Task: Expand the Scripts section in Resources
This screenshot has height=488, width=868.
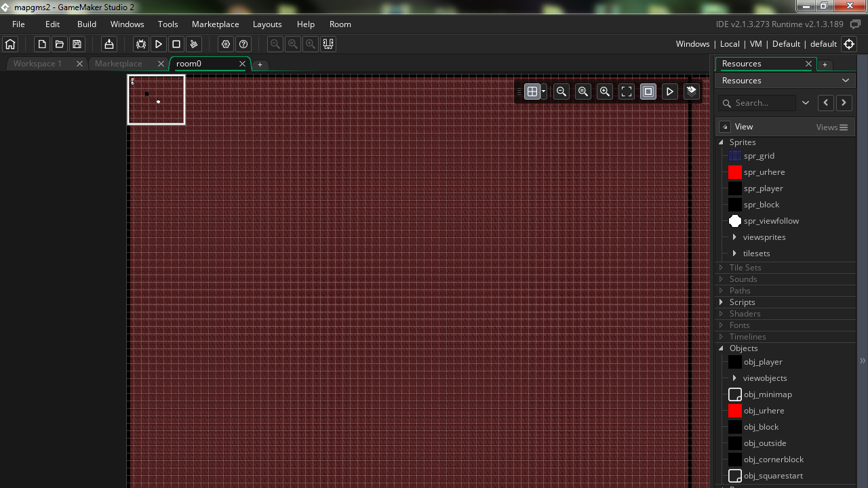Action: click(721, 302)
